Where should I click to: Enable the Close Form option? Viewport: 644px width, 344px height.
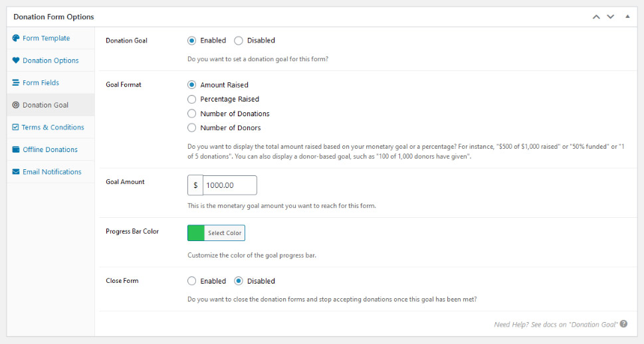point(192,281)
